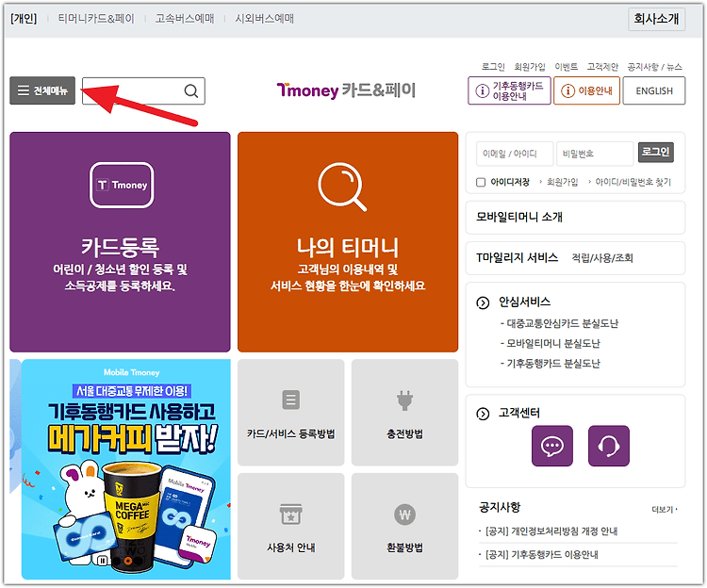Screen dimensions: 707x588
Task: Click the 환불방법 won coin icon
Action: pyautogui.click(x=405, y=514)
